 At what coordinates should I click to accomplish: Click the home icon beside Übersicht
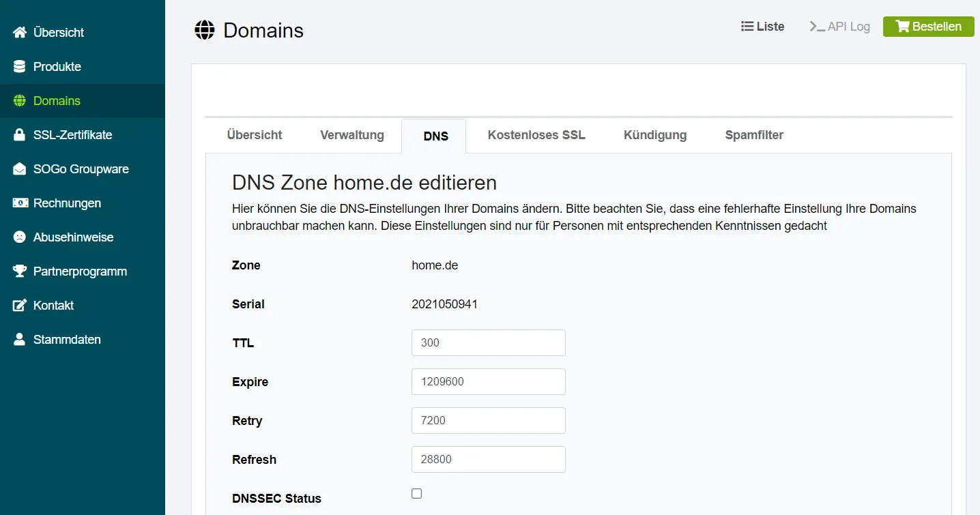click(20, 32)
